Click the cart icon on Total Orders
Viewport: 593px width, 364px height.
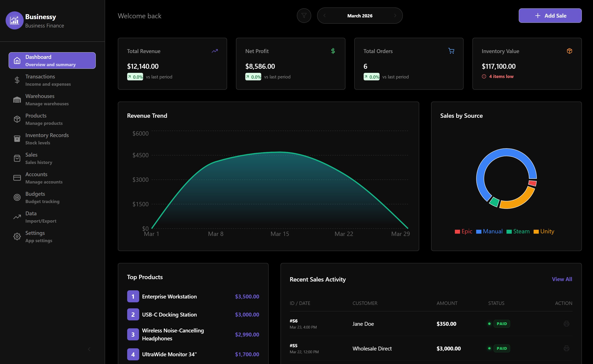451,51
